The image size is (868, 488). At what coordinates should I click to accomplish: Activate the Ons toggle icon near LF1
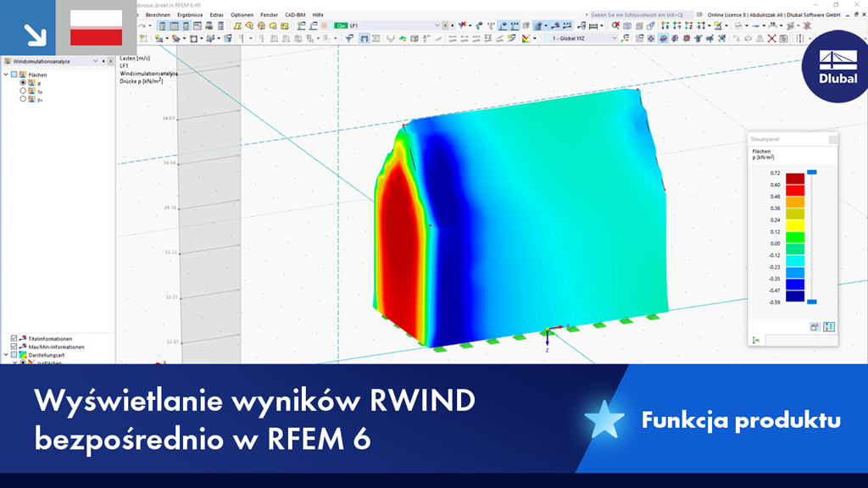pyautogui.click(x=342, y=25)
